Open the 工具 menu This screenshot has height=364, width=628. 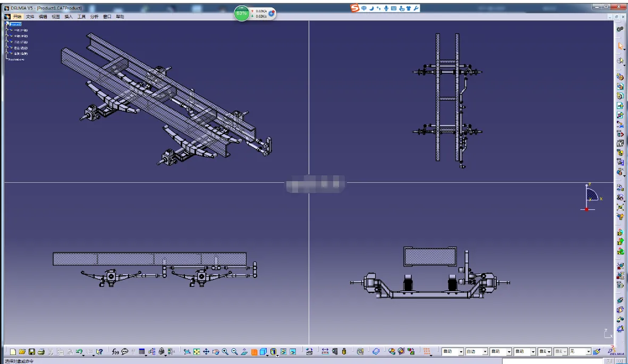(x=81, y=16)
